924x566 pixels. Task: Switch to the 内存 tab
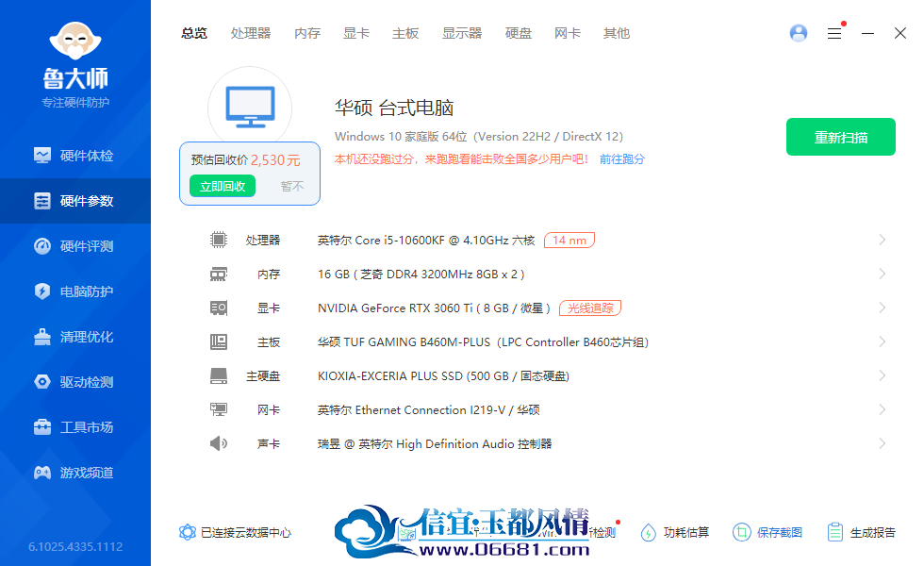(307, 34)
